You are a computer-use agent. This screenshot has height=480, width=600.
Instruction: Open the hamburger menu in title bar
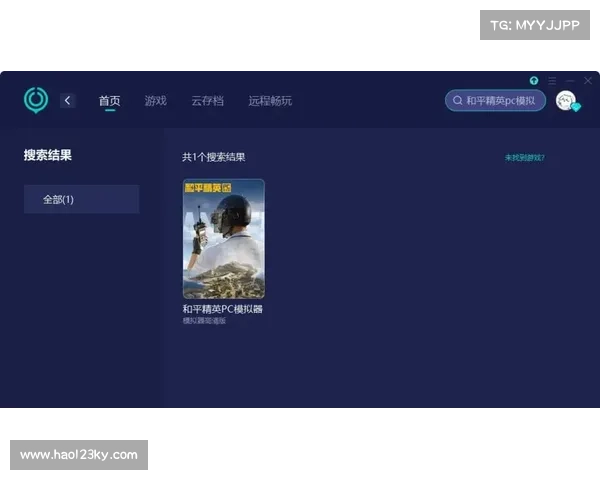pyautogui.click(x=552, y=80)
